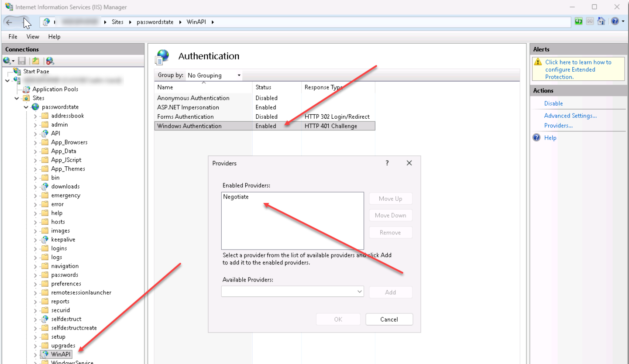This screenshot has width=629, height=364.
Task: Select the App_Themes folder label
Action: coord(68,169)
